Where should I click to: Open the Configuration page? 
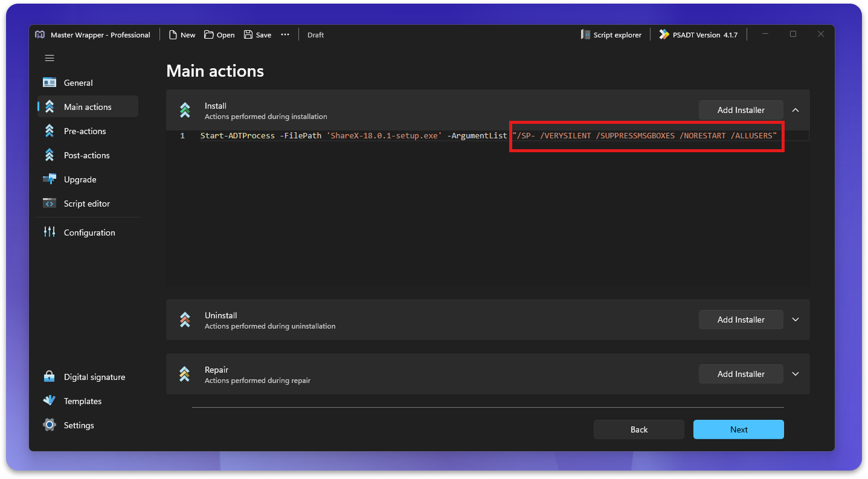(x=88, y=233)
